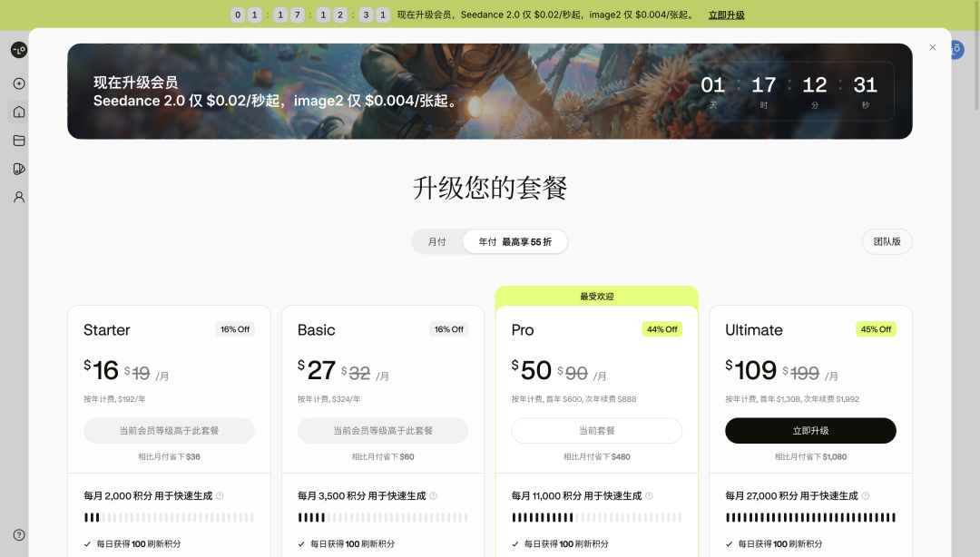The image size is (980, 557).
Task: Click 每日获得 100 刷新积分 under the Ultimate plan
Action: 780,544
